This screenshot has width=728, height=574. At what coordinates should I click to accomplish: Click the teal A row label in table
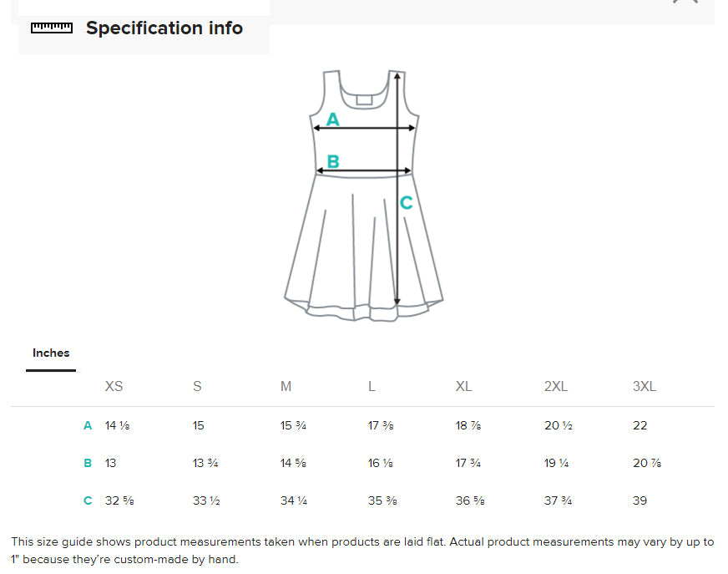(88, 425)
